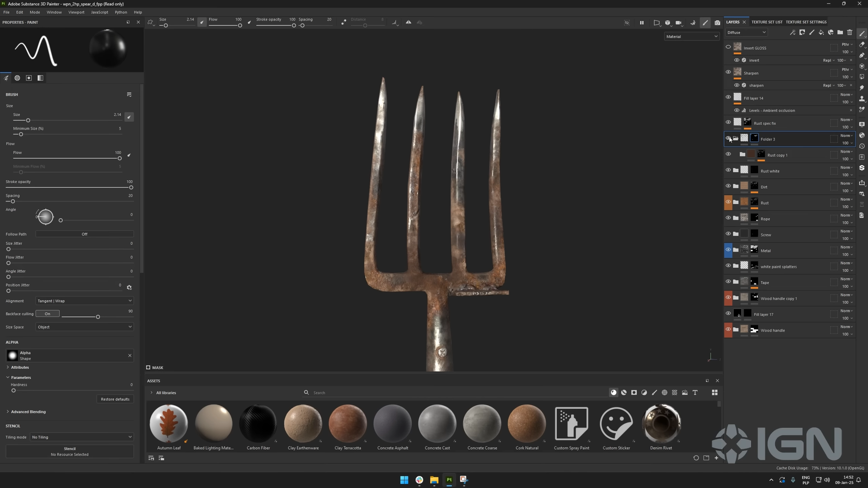This screenshot has height=488, width=868.
Task: Filter assets by materials sphere icon
Action: coord(614,392)
